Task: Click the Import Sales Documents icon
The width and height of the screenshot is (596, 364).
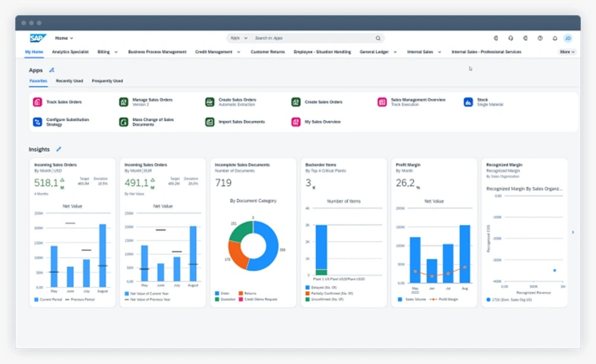Action: pos(209,122)
